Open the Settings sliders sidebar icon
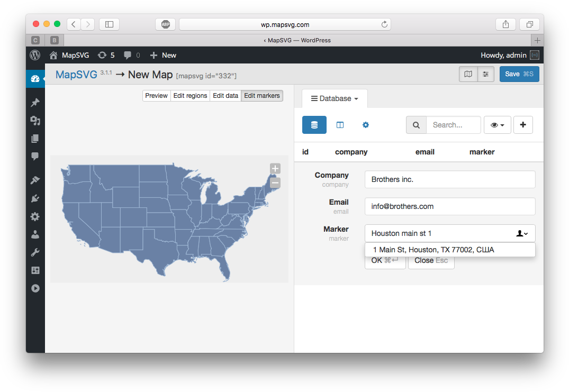Viewport: 569px width, 392px height. click(x=35, y=270)
